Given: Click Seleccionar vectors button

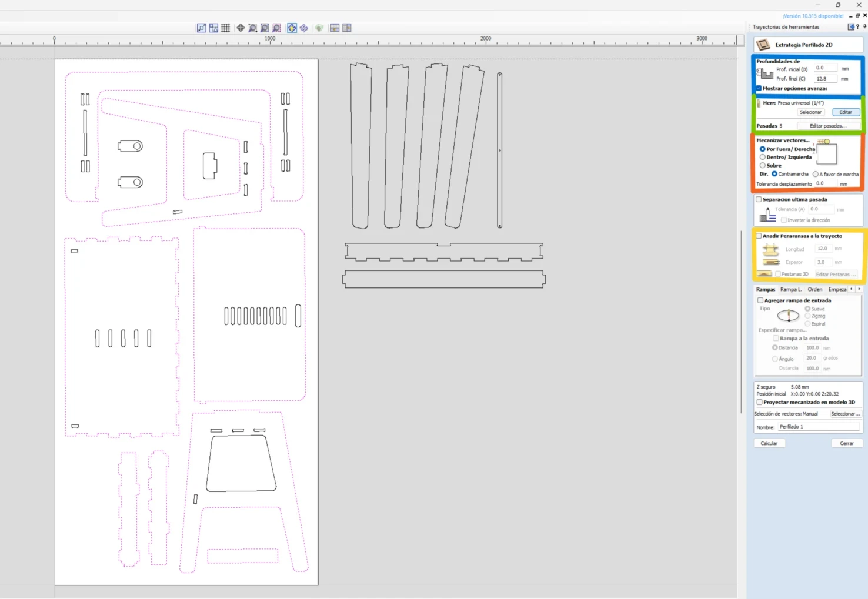Looking at the screenshot, I should pos(845,414).
